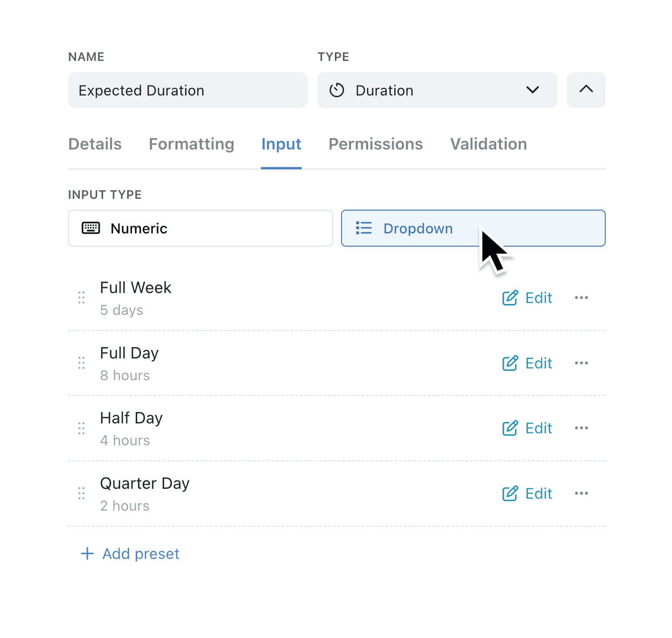Click the clock icon in the Duration selector
This screenshot has width=672, height=638.
coord(337,90)
